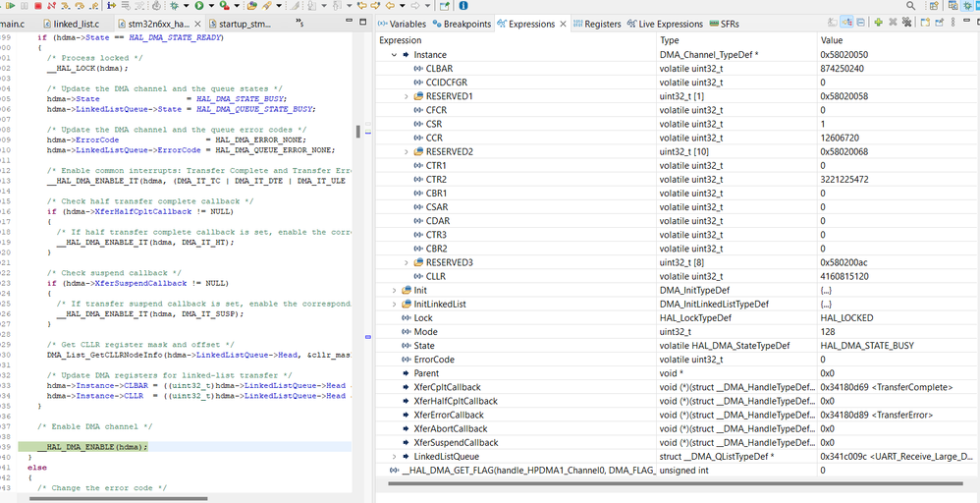This screenshot has height=503, width=980.
Task: Select the CLBAR value 874250240
Action: pos(842,69)
